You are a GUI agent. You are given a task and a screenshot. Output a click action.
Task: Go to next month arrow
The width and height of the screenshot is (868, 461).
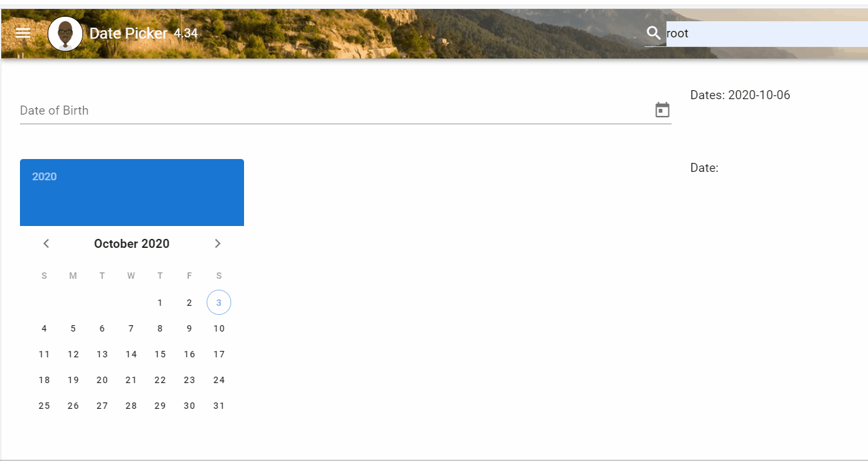pyautogui.click(x=218, y=243)
